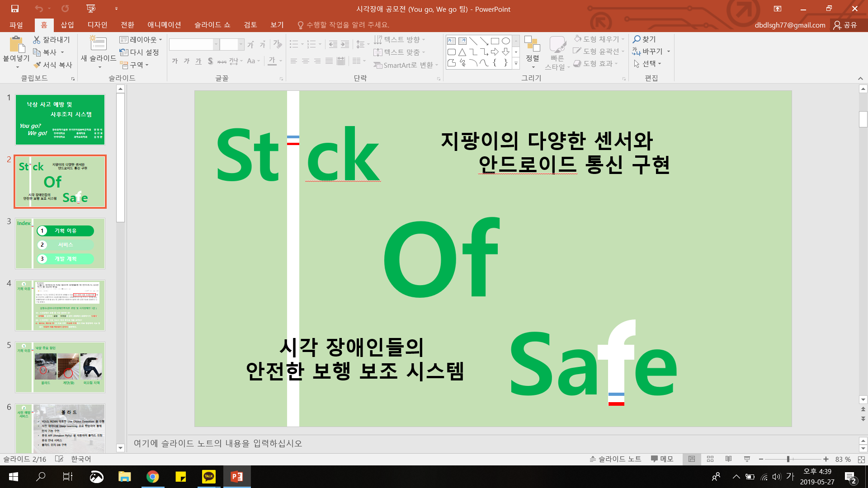Click the New Slide (새 슬라이드) icon
The height and width of the screenshot is (488, 868).
coord(98,44)
